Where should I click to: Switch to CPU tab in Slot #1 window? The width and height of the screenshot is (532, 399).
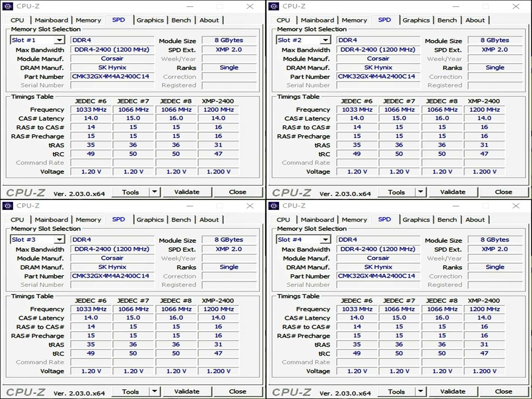click(x=17, y=20)
